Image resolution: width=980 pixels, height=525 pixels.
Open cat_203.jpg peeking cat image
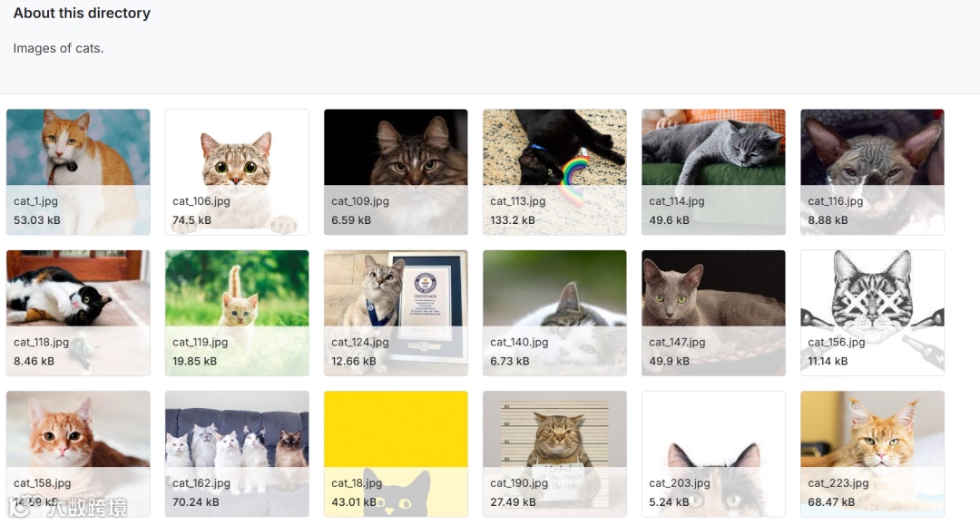click(713, 454)
